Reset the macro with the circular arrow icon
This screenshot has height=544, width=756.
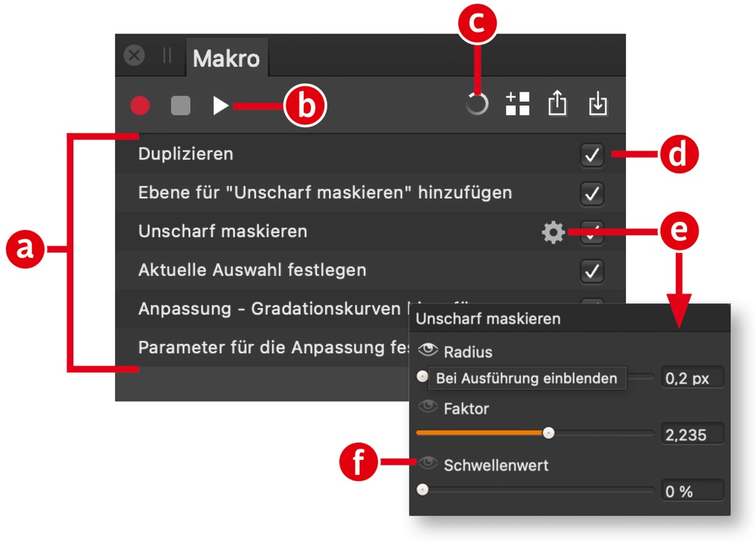[477, 104]
